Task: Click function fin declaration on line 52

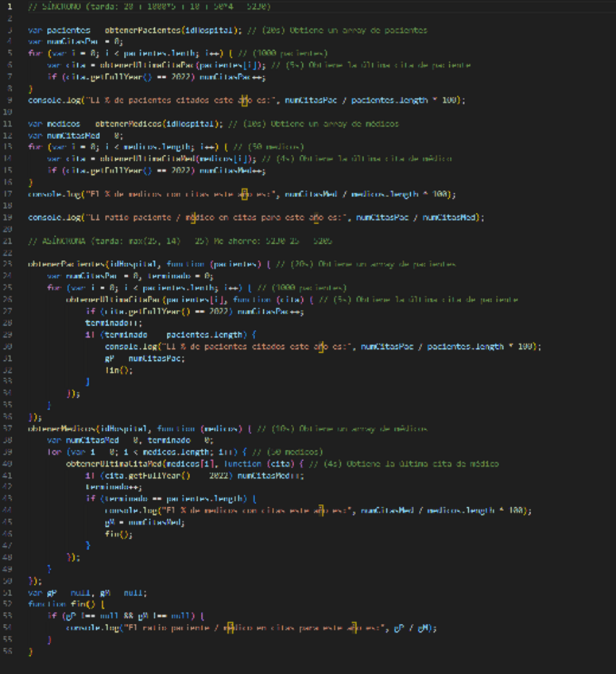Action: point(65,603)
